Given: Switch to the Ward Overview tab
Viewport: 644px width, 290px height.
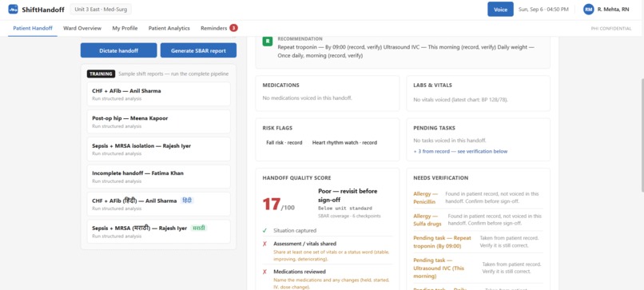Looking at the screenshot, I should (x=82, y=28).
